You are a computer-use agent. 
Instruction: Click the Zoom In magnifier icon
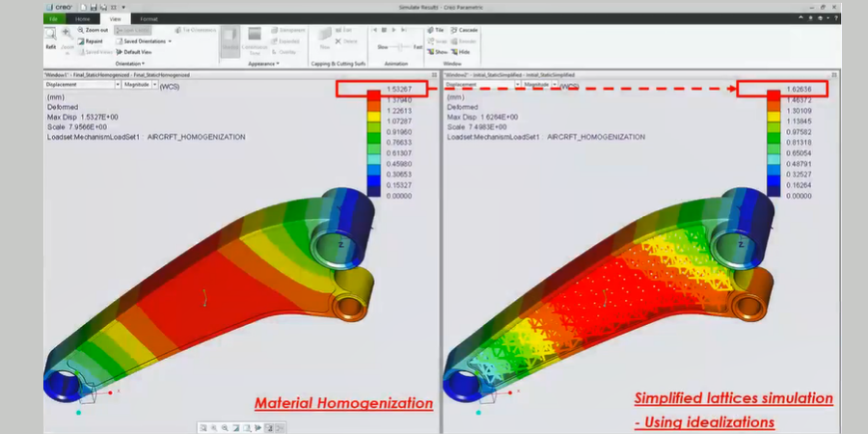tap(68, 37)
